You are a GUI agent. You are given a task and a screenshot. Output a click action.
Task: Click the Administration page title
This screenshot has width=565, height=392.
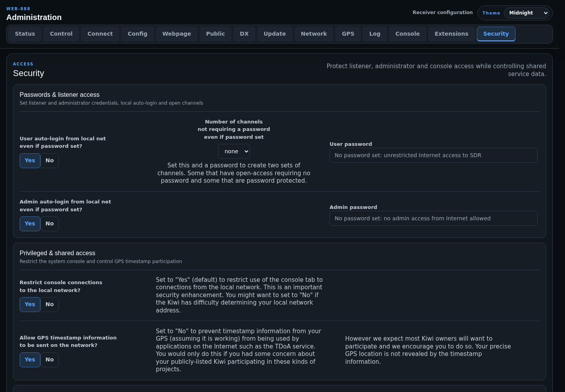coord(34,17)
